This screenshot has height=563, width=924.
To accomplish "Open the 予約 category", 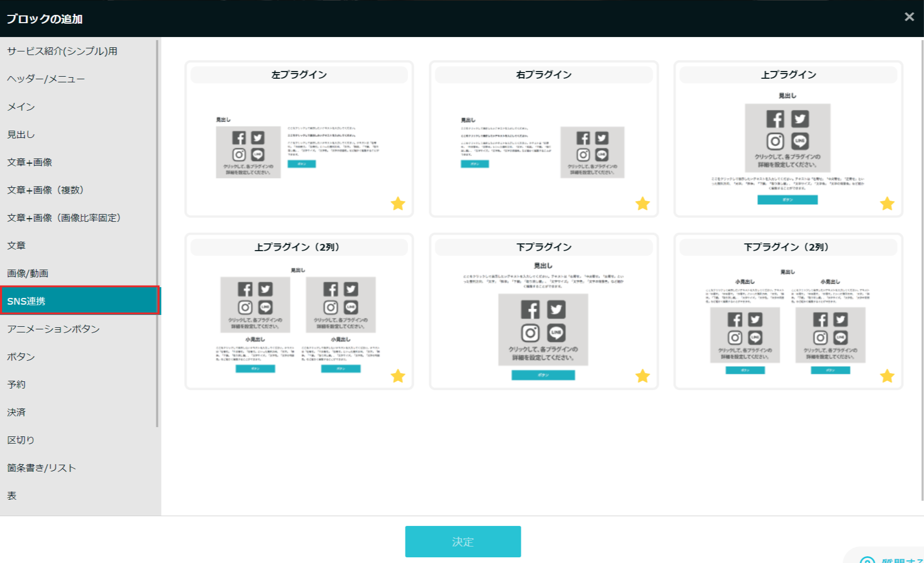I will [78, 384].
